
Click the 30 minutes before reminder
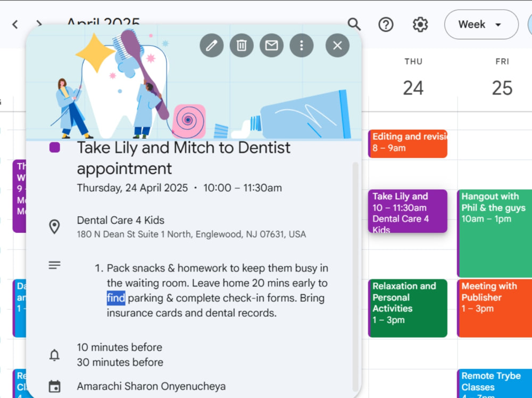click(120, 362)
